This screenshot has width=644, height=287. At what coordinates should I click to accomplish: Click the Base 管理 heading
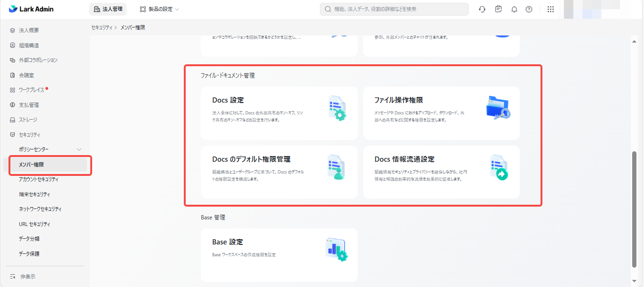(213, 217)
